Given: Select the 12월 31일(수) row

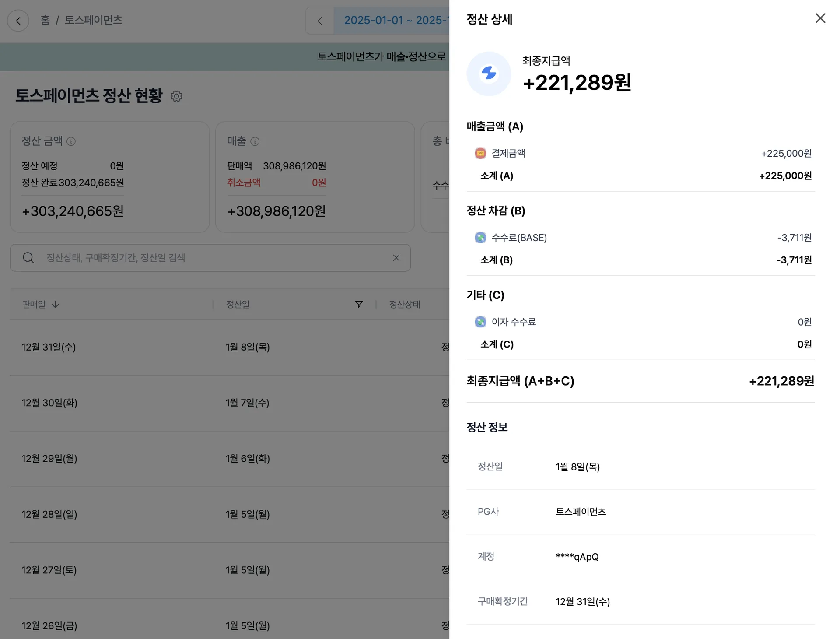Looking at the screenshot, I should tap(230, 347).
